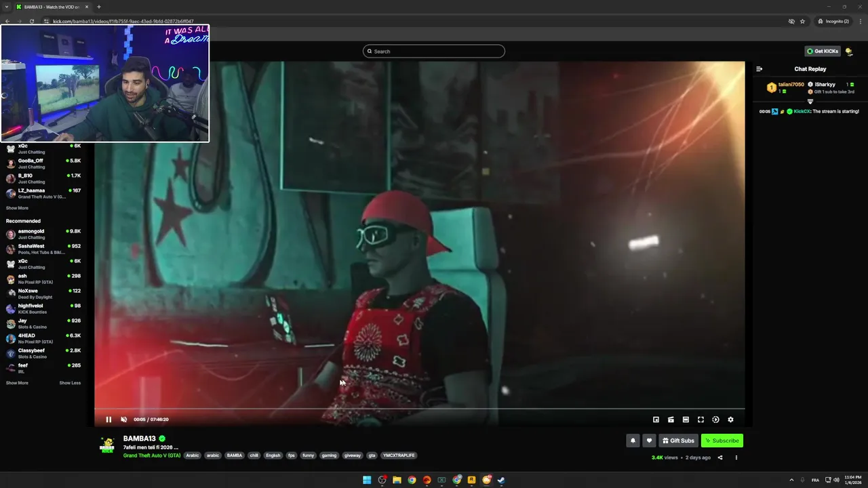Select the giveaway tag
The image size is (868, 488).
click(x=353, y=455)
